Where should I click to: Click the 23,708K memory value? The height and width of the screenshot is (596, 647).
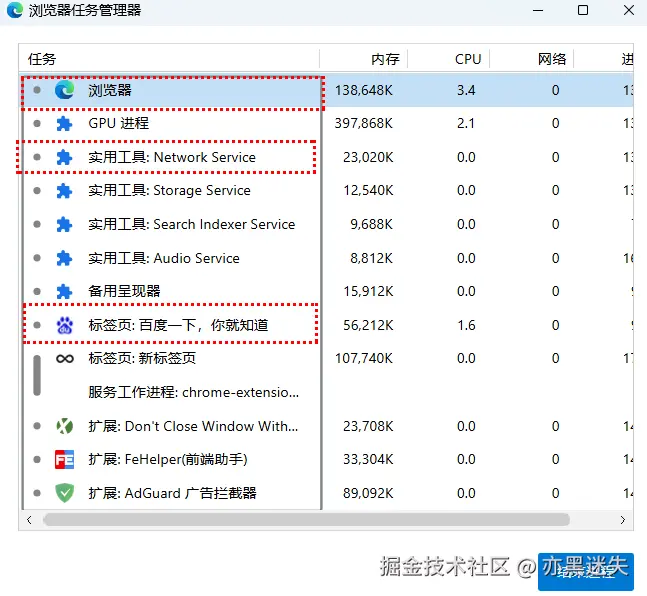[368, 426]
